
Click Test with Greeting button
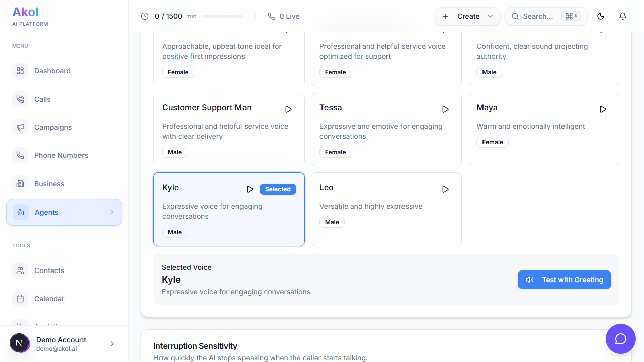click(564, 280)
